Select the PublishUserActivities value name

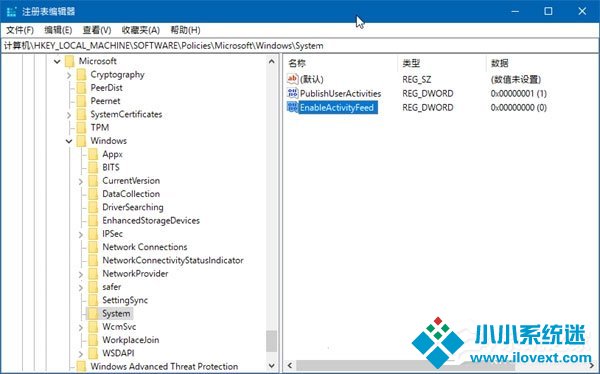[340, 93]
